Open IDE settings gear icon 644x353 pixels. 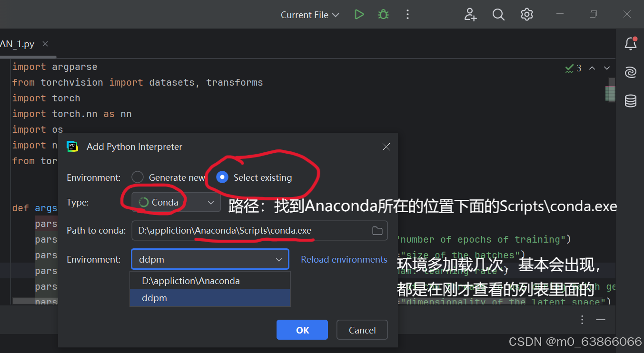tap(526, 15)
